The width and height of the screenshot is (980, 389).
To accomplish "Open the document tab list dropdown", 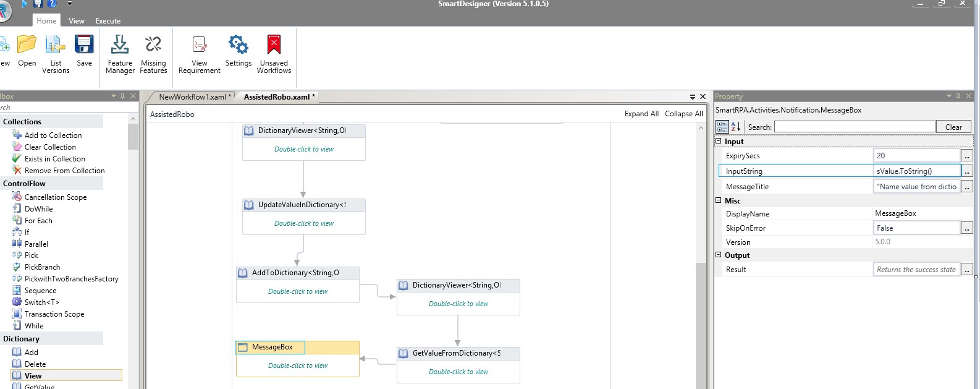I will (693, 97).
